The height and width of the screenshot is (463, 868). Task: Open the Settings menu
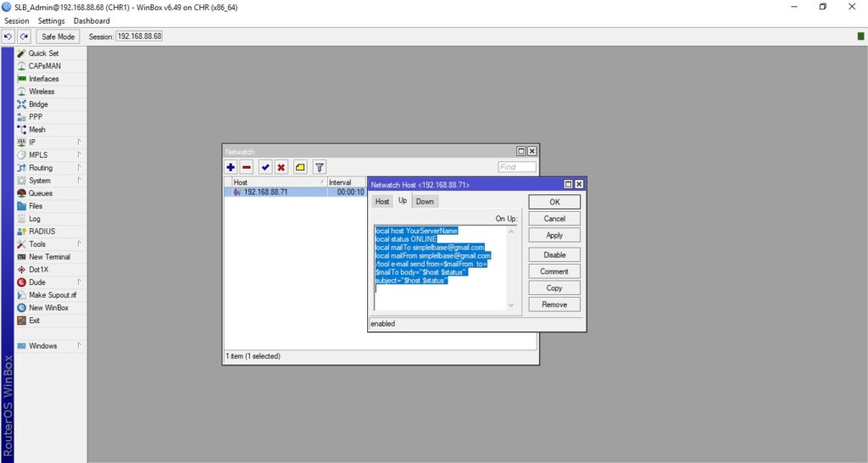click(52, 21)
